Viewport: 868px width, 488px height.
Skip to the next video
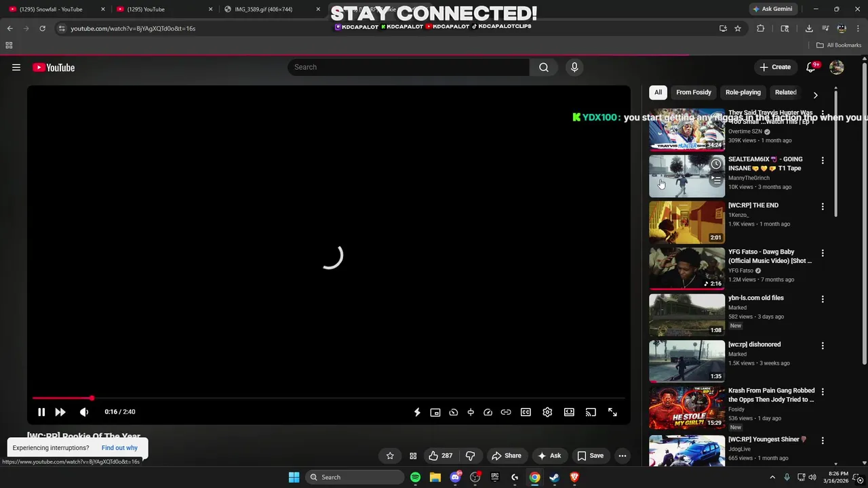[60, 412]
